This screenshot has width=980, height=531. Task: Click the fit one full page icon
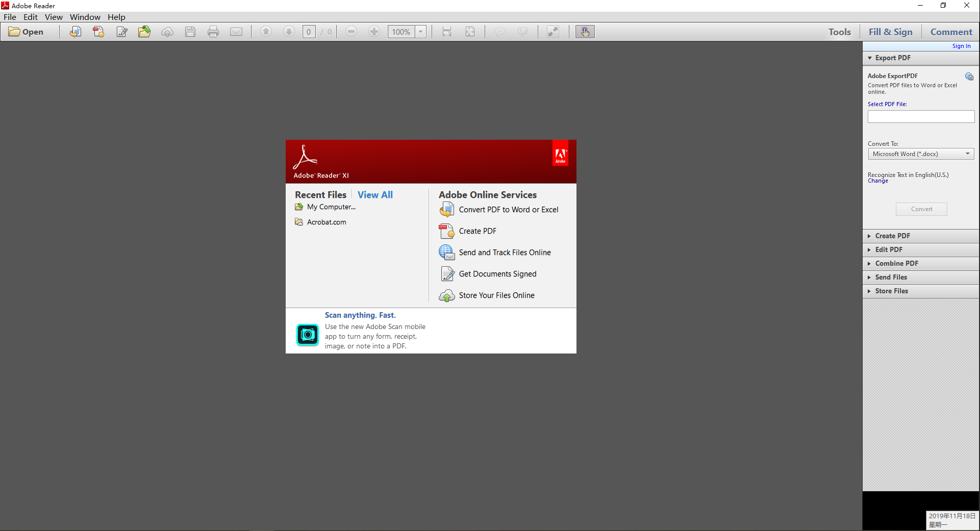pyautogui.click(x=470, y=32)
